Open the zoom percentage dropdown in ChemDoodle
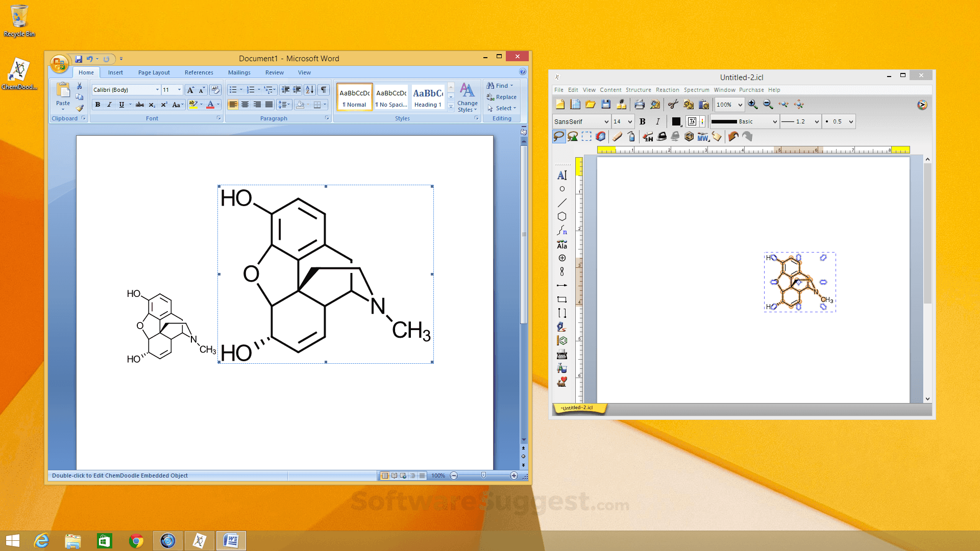 coord(740,105)
